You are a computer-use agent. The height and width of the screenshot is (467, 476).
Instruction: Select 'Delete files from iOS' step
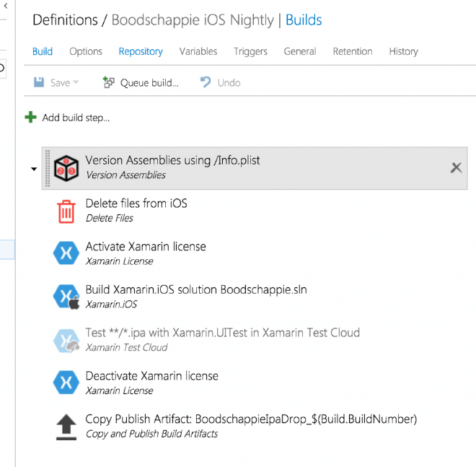click(136, 204)
